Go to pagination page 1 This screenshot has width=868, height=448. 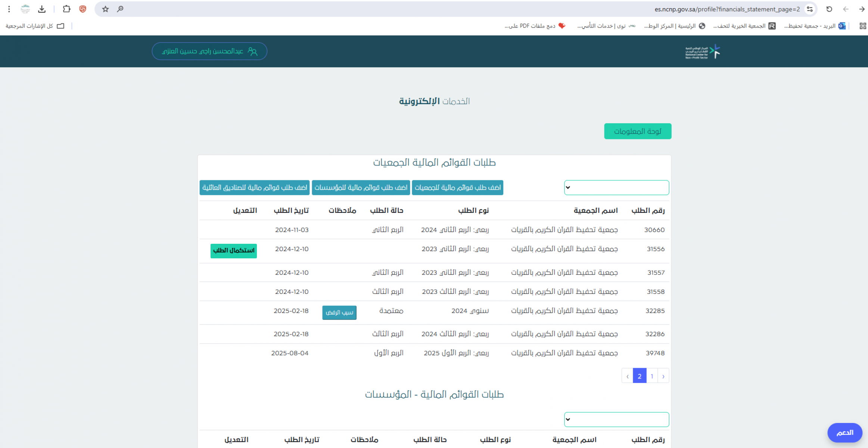pyautogui.click(x=652, y=376)
